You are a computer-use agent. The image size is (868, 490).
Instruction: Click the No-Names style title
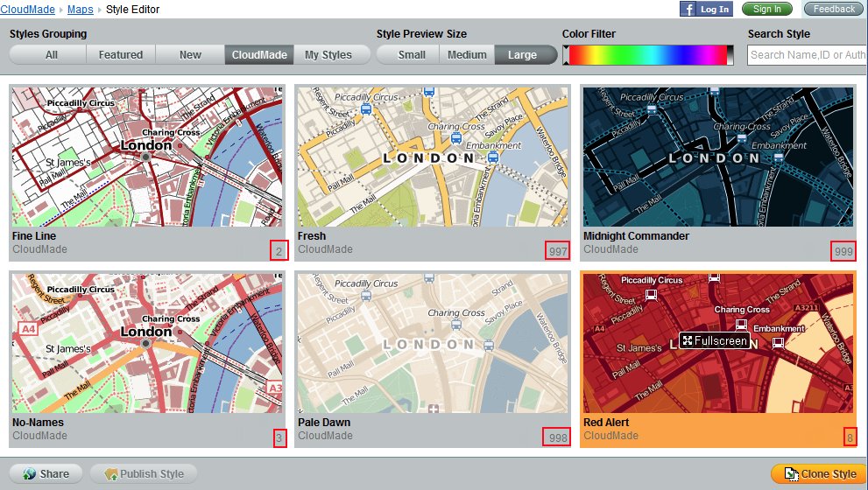coord(38,422)
